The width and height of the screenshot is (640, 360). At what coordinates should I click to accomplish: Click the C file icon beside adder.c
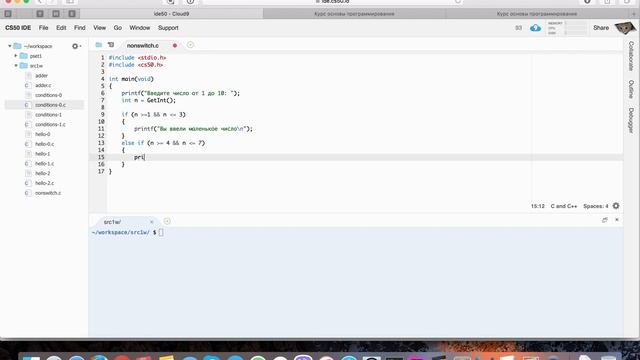pyautogui.click(x=28, y=85)
